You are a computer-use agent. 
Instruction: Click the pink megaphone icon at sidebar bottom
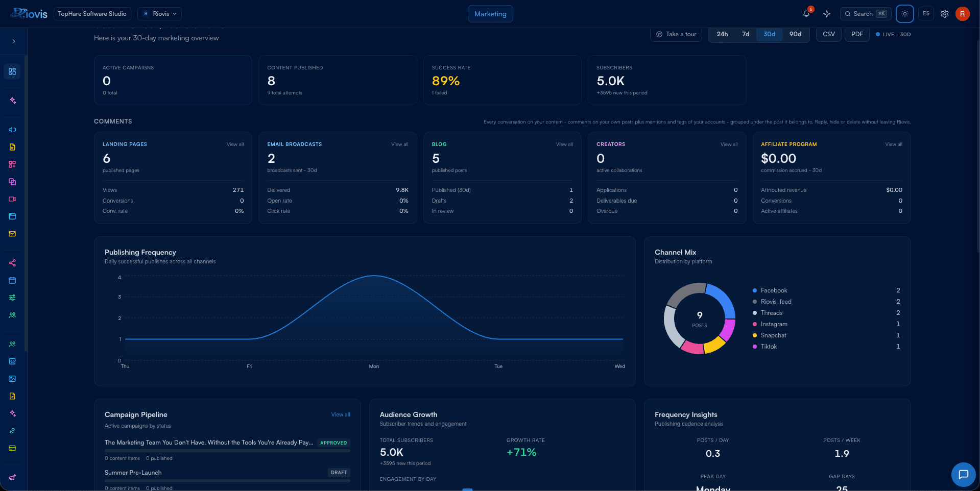point(12,477)
